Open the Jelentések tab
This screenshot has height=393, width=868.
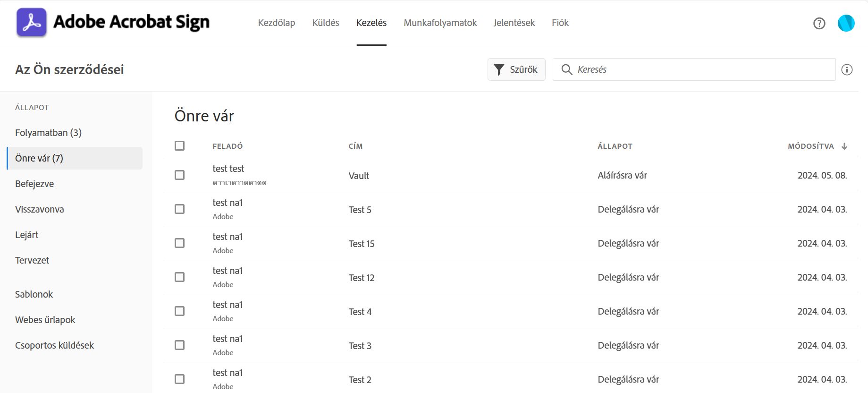[514, 23]
